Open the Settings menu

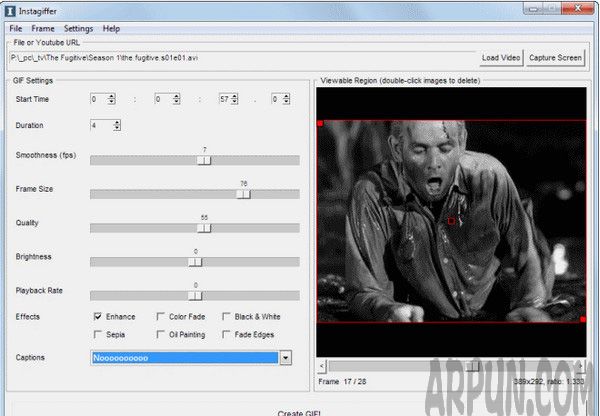click(x=78, y=29)
